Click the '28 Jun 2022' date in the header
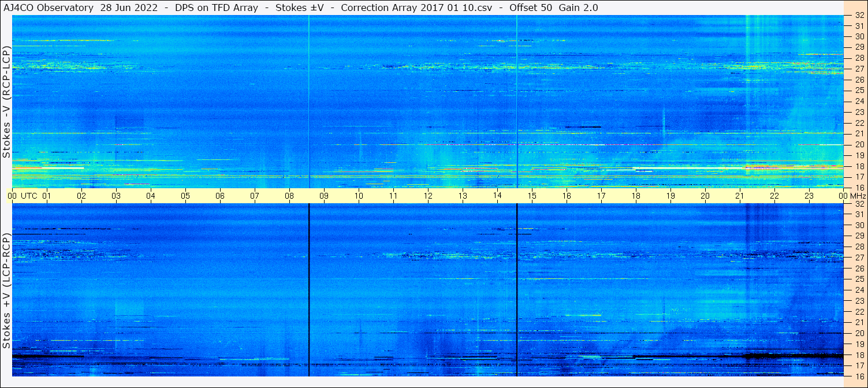The height and width of the screenshot is (388, 868). (x=130, y=8)
